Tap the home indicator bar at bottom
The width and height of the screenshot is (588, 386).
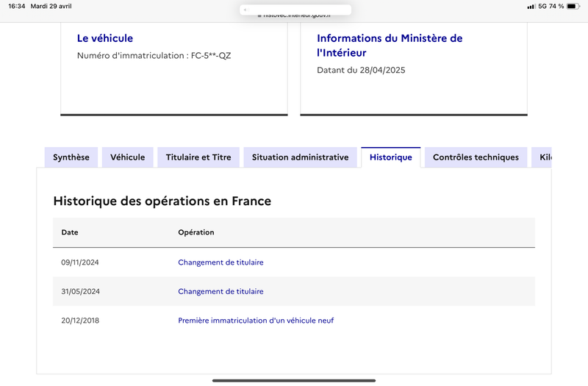click(294, 380)
